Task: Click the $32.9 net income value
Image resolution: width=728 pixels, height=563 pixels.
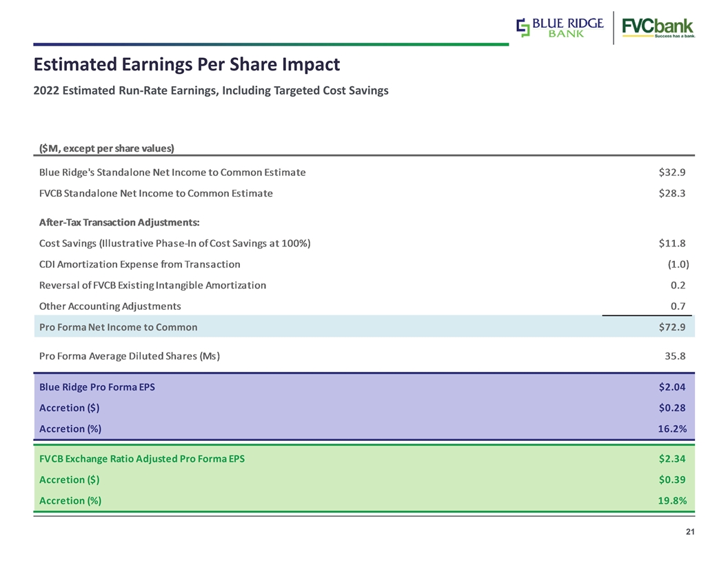Action: point(672,172)
